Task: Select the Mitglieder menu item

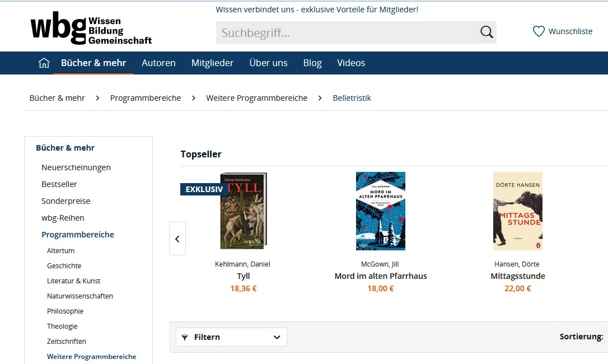Action: [x=213, y=63]
